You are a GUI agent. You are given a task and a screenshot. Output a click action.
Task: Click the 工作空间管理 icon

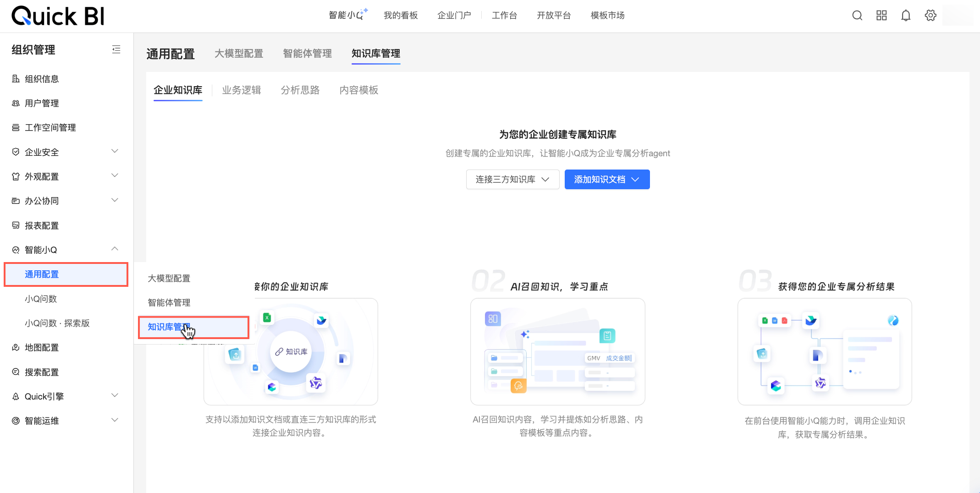(x=16, y=127)
